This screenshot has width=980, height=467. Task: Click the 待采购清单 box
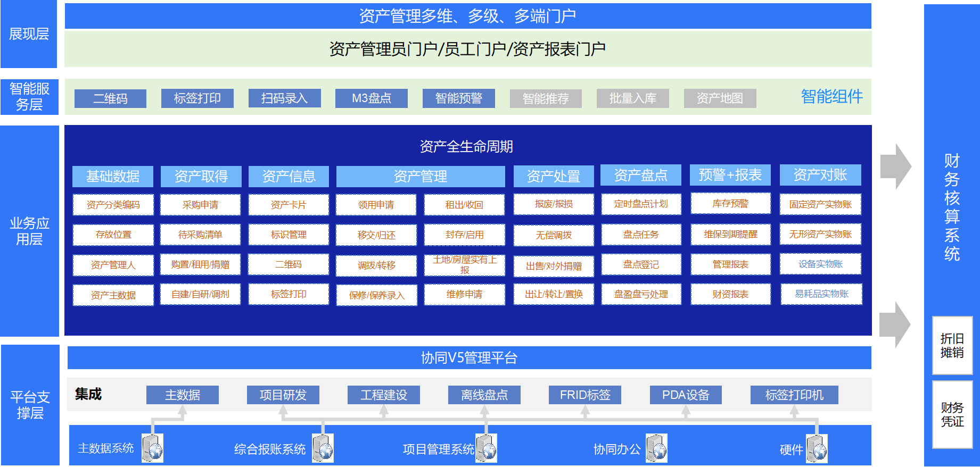pyautogui.click(x=201, y=235)
